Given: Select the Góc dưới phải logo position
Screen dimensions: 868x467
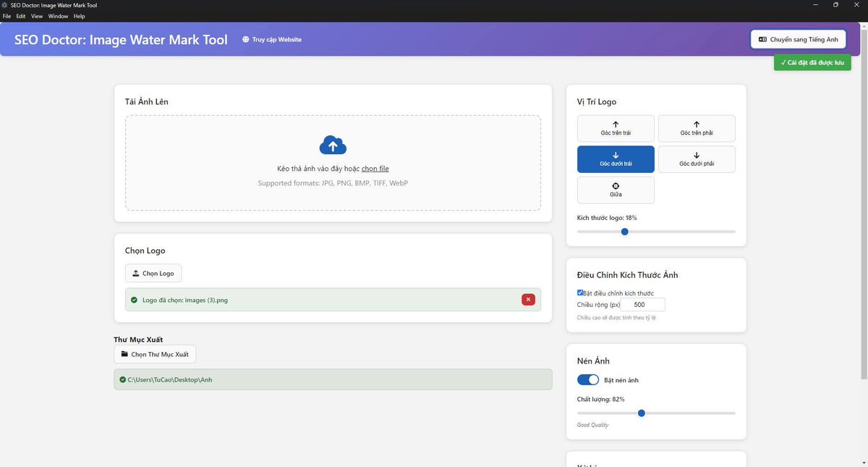Looking at the screenshot, I should coord(697,159).
